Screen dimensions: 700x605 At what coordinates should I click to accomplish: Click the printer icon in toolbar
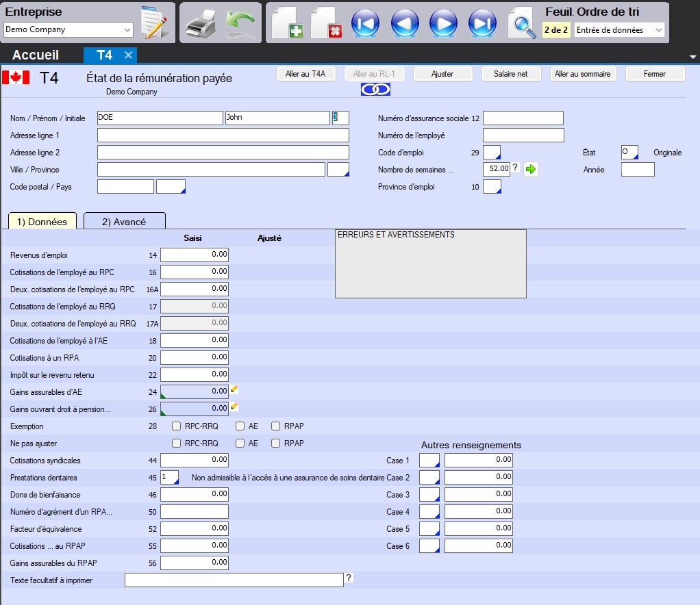[x=201, y=24]
